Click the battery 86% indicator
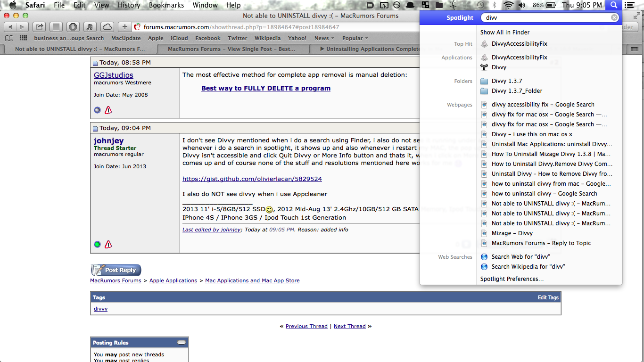The width and height of the screenshot is (644, 362). [544, 5]
